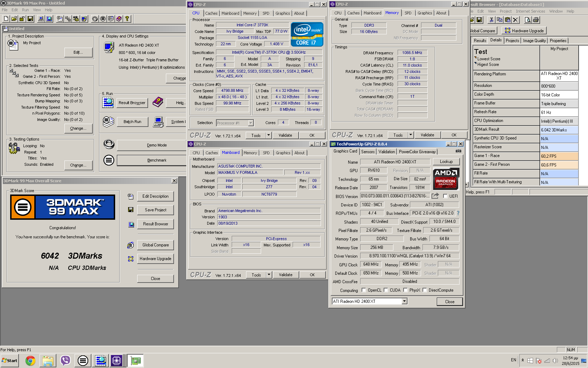This screenshot has height=368, width=588.
Task: Click the Start button on the taskbar
Action: pyautogui.click(x=10, y=360)
